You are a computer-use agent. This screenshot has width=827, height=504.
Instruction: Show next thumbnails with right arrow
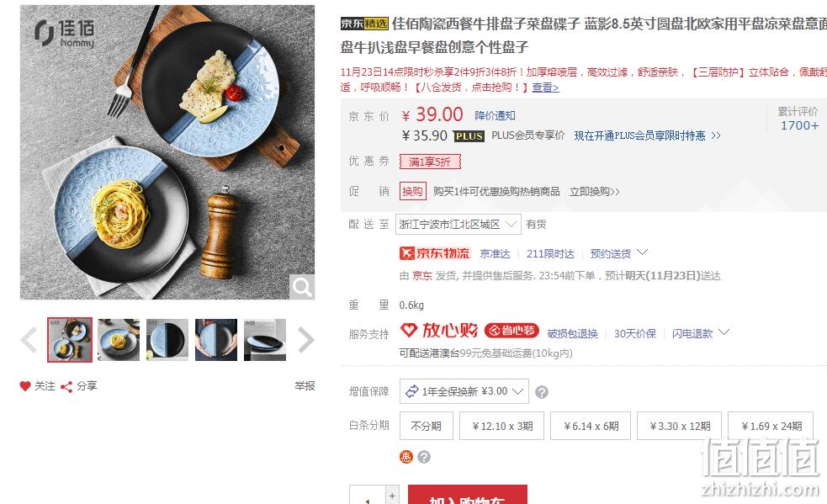point(306,340)
